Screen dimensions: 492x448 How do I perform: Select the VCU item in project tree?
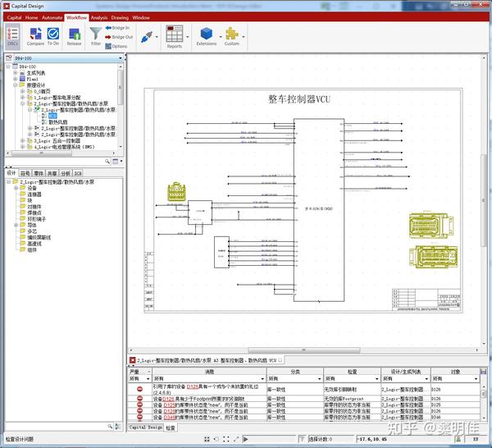click(52, 116)
